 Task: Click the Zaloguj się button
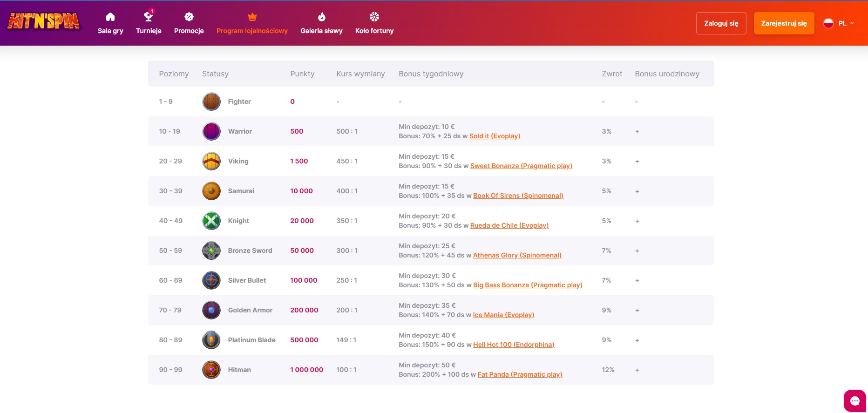pos(721,23)
